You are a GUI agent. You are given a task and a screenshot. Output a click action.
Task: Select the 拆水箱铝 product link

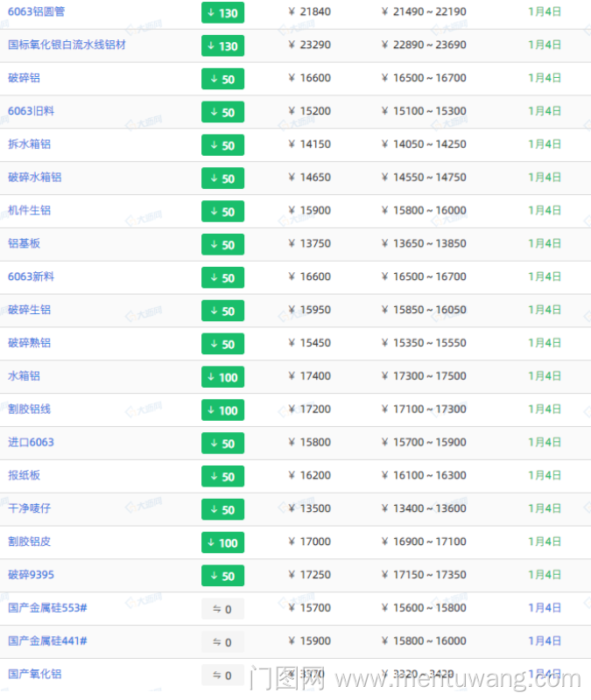pos(30,144)
